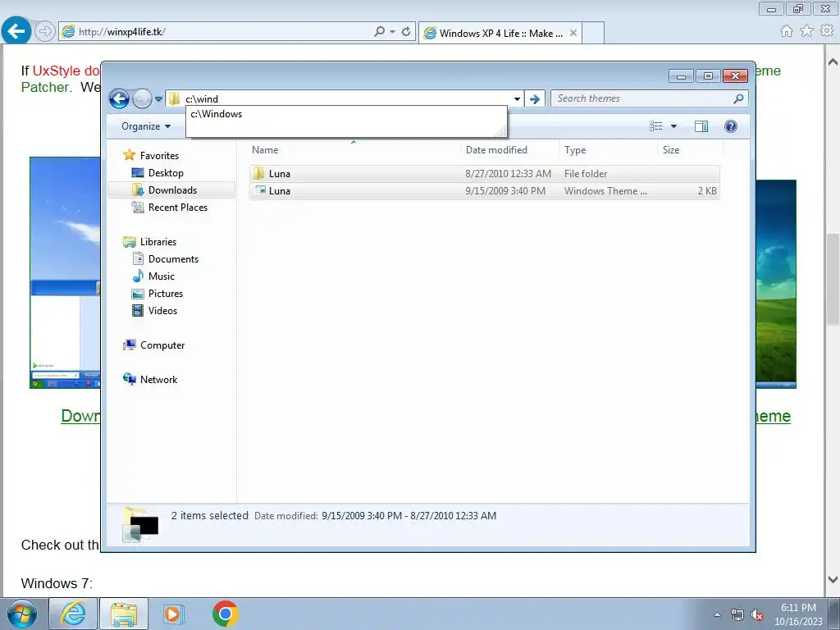Open the view options dropdown arrow
Viewport: 840px width, 630px height.
pos(674,126)
